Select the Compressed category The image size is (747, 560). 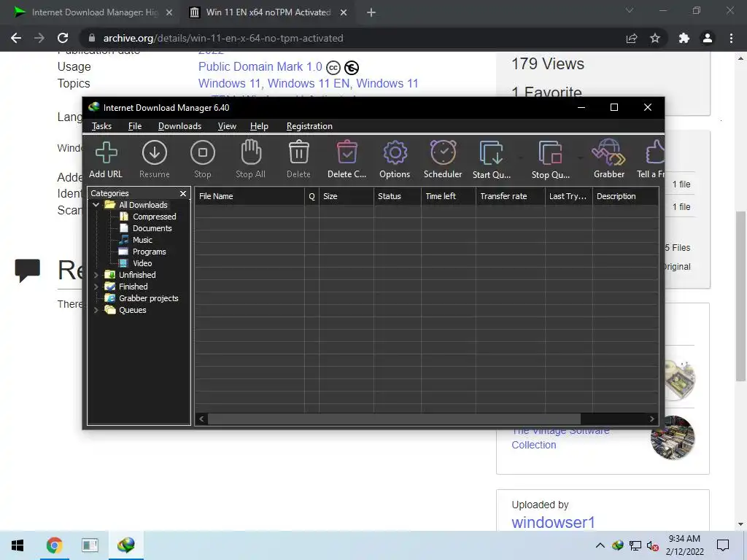[155, 217]
